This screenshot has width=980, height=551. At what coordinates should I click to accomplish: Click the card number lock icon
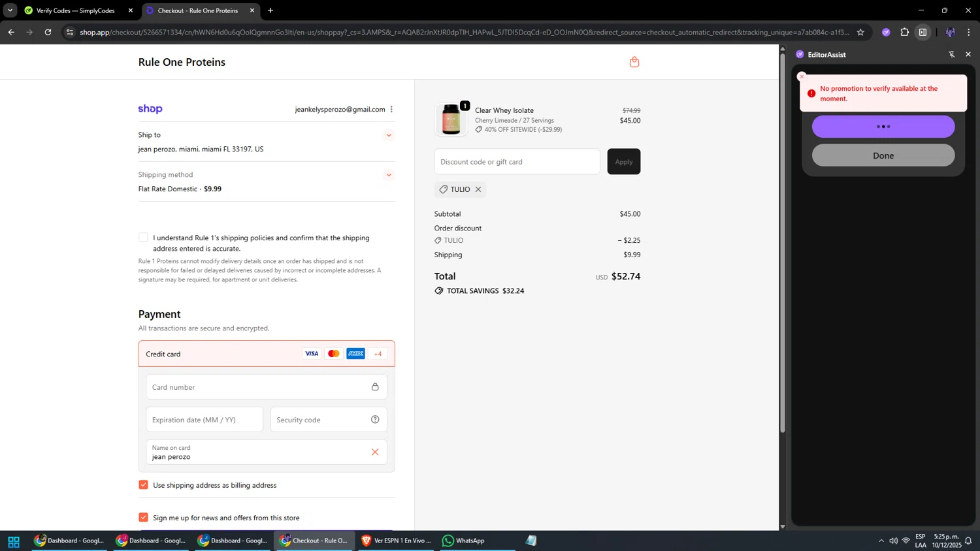375,387
